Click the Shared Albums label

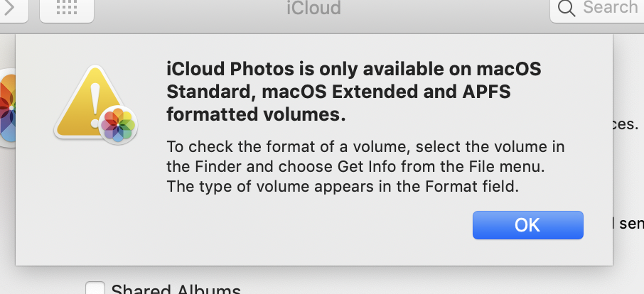pyautogui.click(x=176, y=289)
